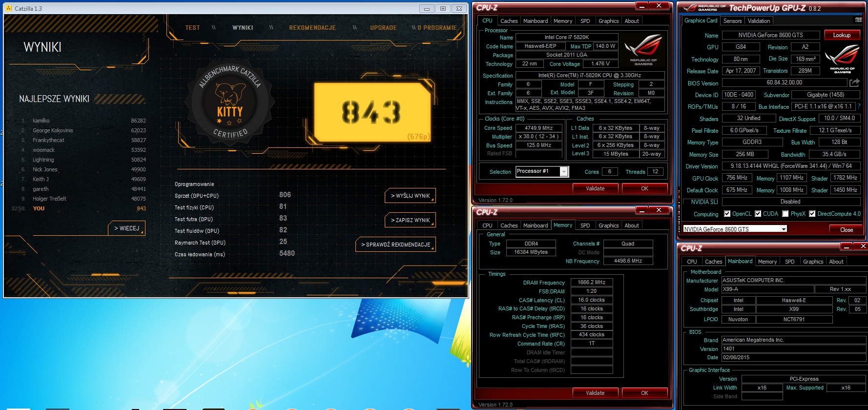This screenshot has height=410, width=868.
Task: Click the WYŚLIJ WYNIK button
Action: [410, 196]
